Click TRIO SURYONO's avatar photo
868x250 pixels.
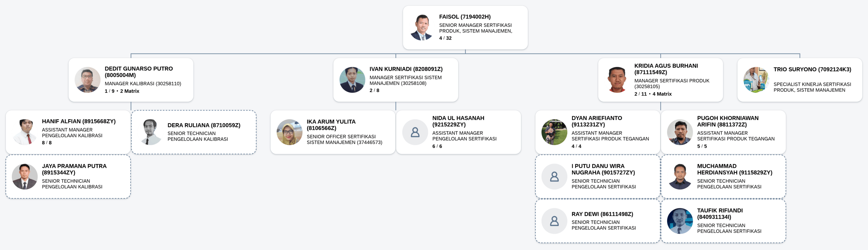tap(756, 80)
